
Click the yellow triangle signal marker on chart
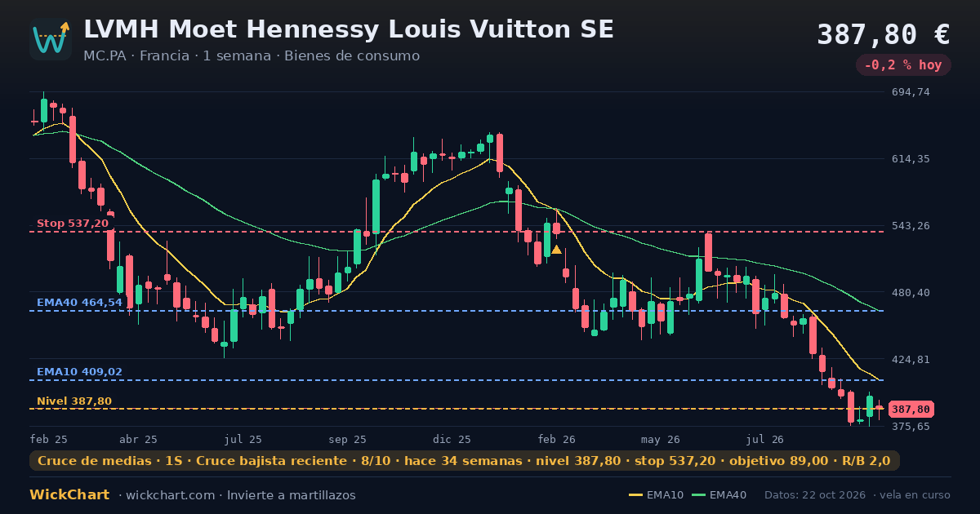556,250
